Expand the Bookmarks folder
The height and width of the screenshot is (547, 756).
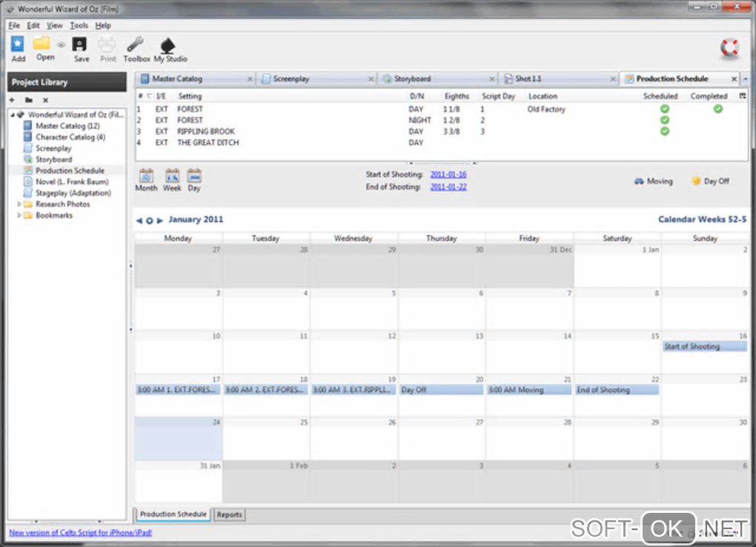[19, 215]
